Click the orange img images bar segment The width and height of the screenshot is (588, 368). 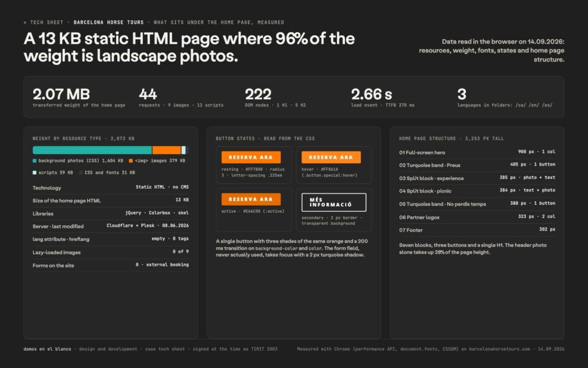(167, 150)
